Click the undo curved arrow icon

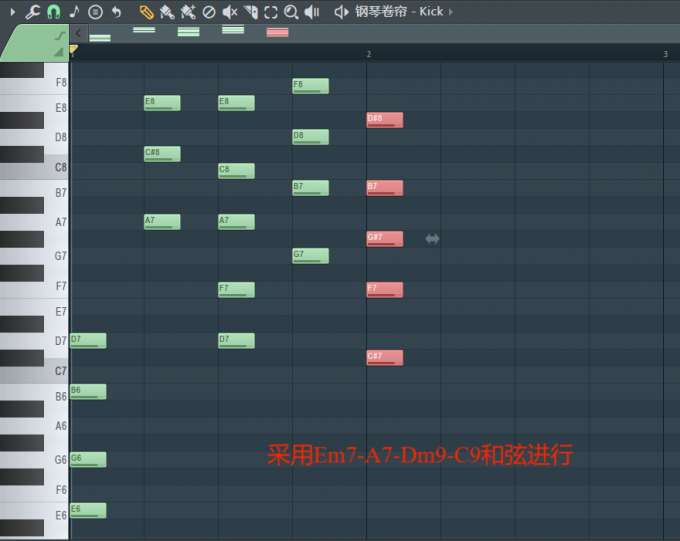click(116, 12)
